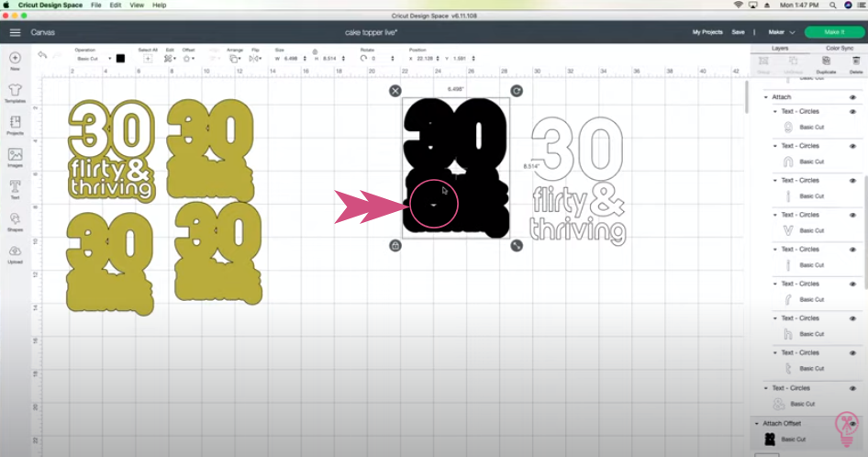The height and width of the screenshot is (457, 868).
Task: Click the height size field
Action: pos(332,59)
